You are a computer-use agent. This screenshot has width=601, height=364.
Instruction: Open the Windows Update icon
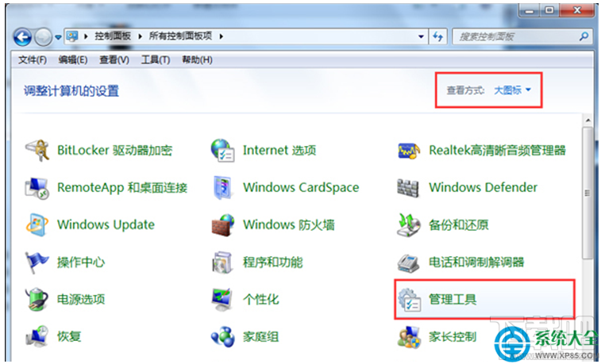(37, 224)
